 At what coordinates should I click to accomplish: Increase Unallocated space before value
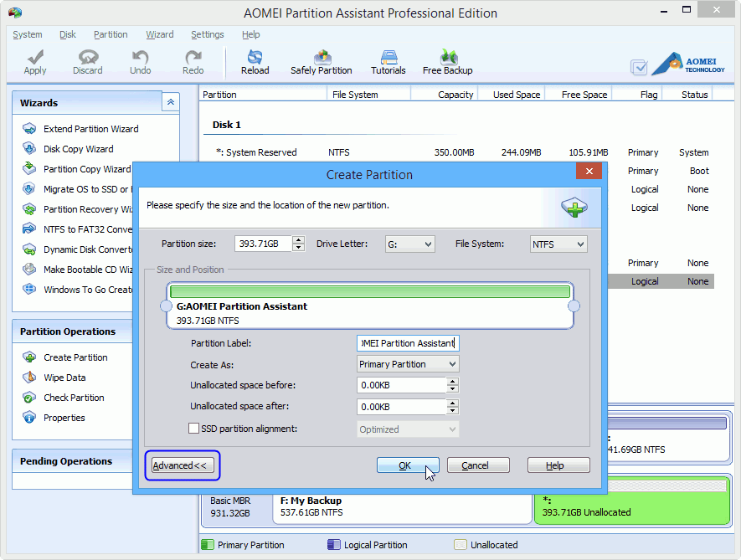pyautogui.click(x=452, y=381)
